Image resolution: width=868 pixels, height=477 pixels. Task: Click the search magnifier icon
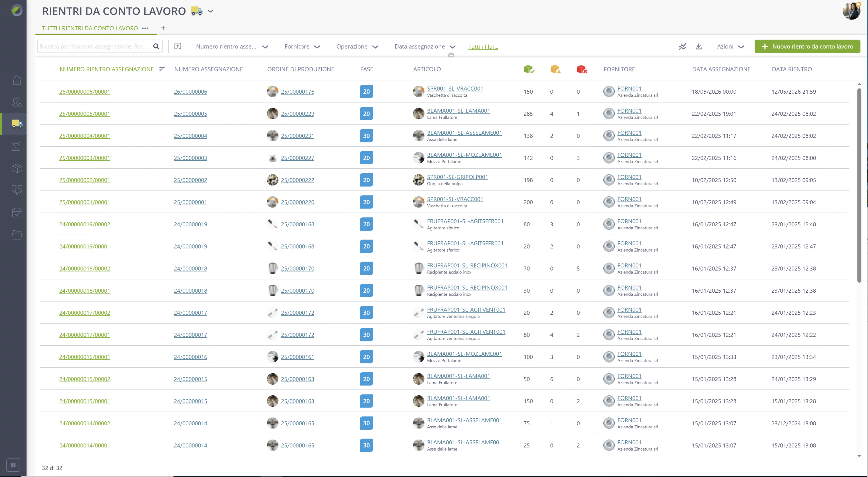coord(156,46)
